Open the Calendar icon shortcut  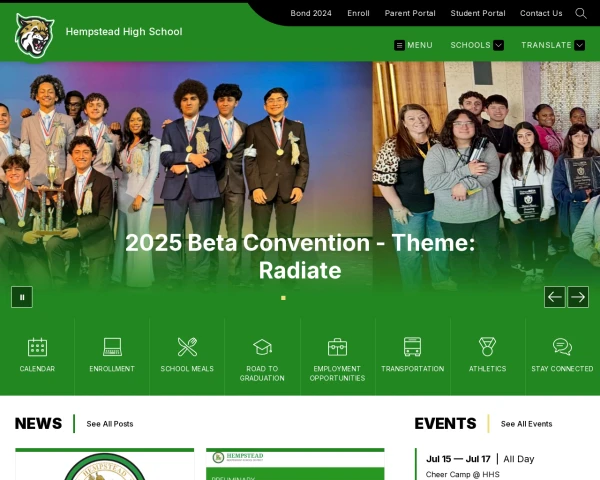[37, 347]
